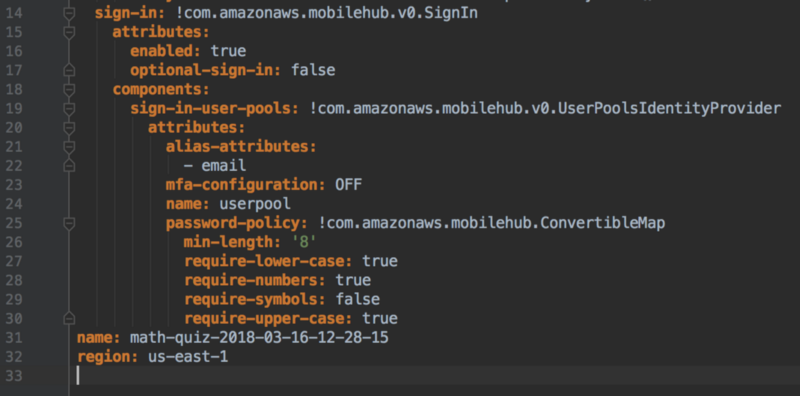Collapse the components section fold marker
The height and width of the screenshot is (396, 800).
pyautogui.click(x=69, y=90)
